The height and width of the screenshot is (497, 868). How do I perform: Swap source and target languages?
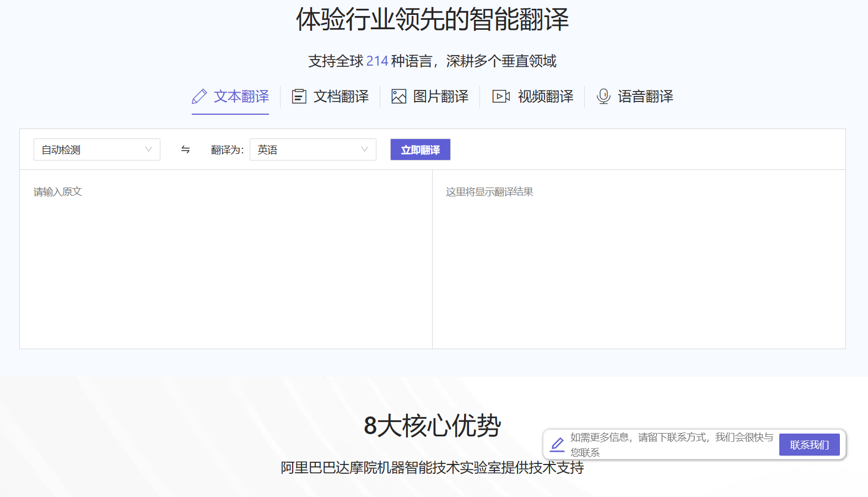186,149
